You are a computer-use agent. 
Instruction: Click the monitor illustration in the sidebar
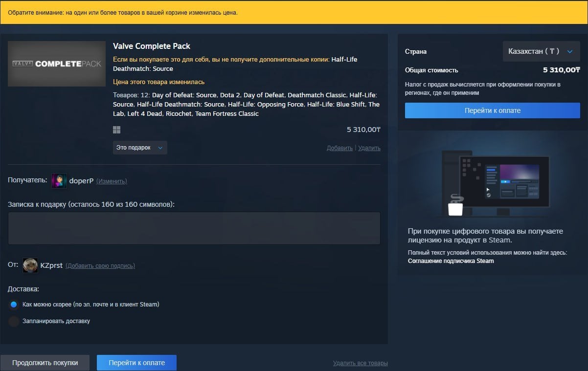tap(504, 183)
